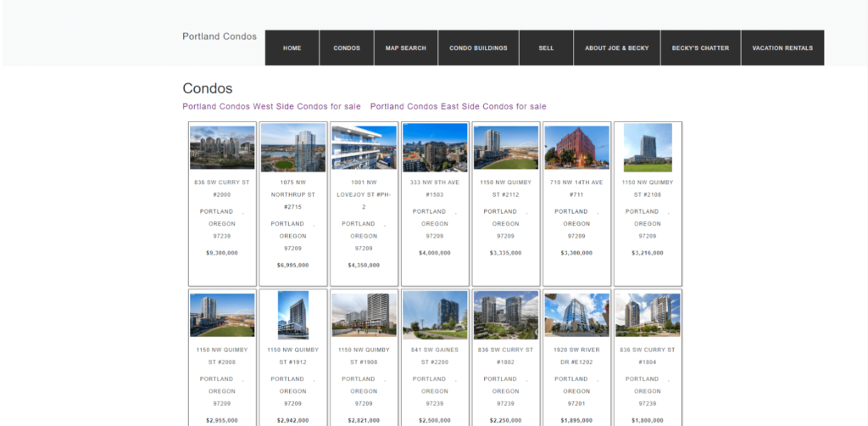Open Vacation Rentals menu item
Viewport: 868px width, 426px height.
782,48
